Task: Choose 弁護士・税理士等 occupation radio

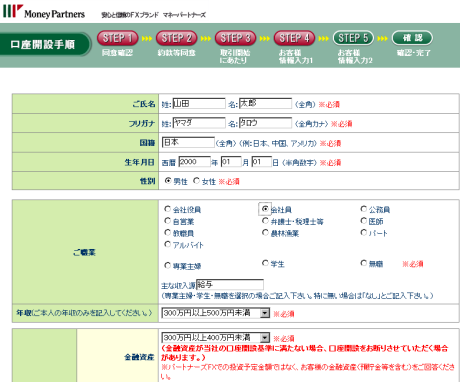Action: (x=265, y=220)
